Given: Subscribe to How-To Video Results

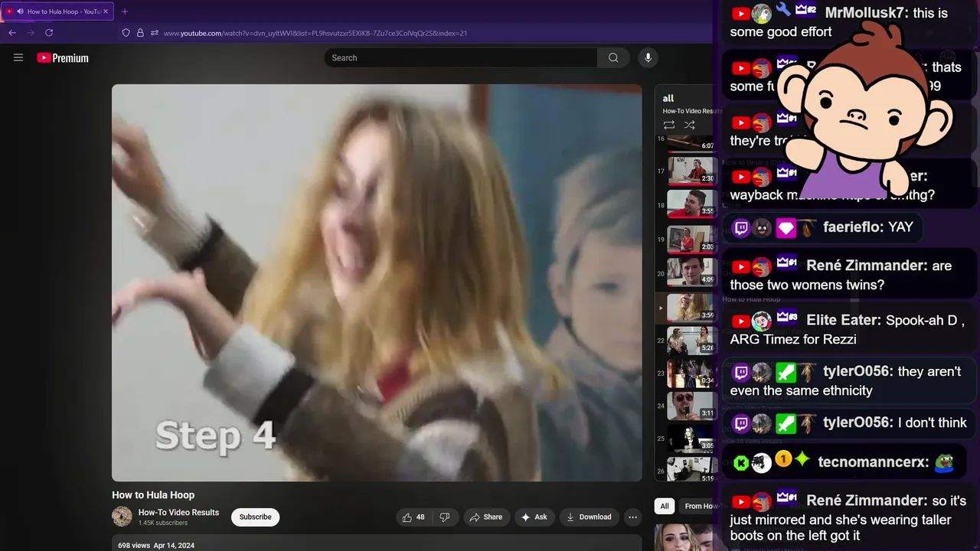Looking at the screenshot, I should (x=255, y=517).
